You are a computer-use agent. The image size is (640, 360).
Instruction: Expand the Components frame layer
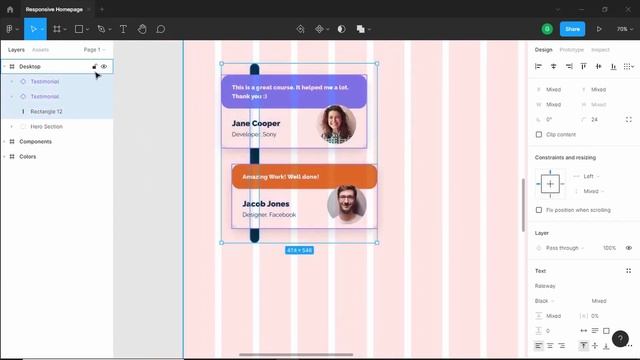click(x=4, y=142)
